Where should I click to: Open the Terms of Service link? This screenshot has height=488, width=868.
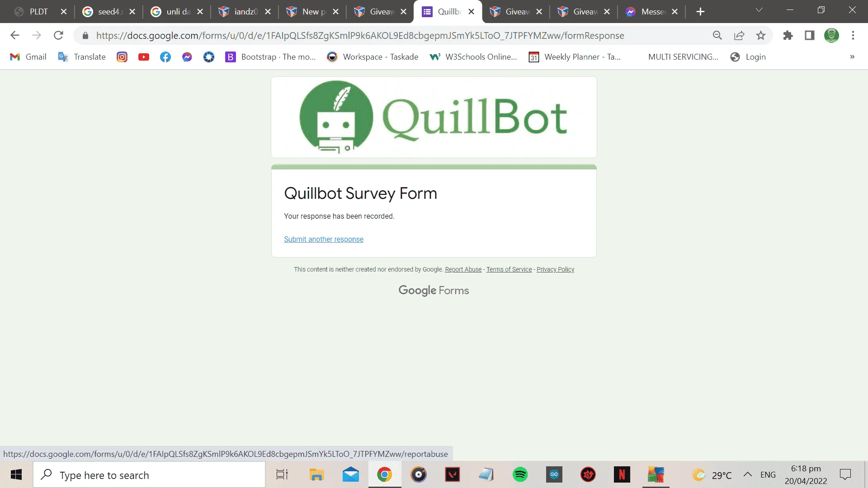pyautogui.click(x=509, y=269)
